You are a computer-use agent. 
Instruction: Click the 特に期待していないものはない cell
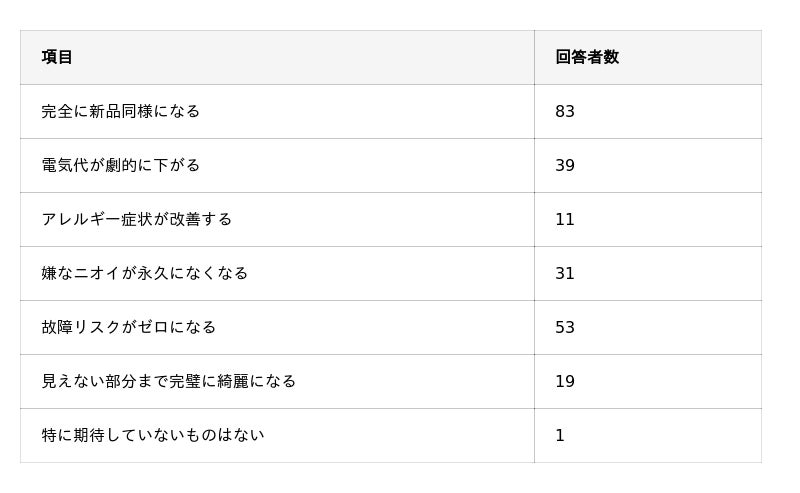[153, 435]
